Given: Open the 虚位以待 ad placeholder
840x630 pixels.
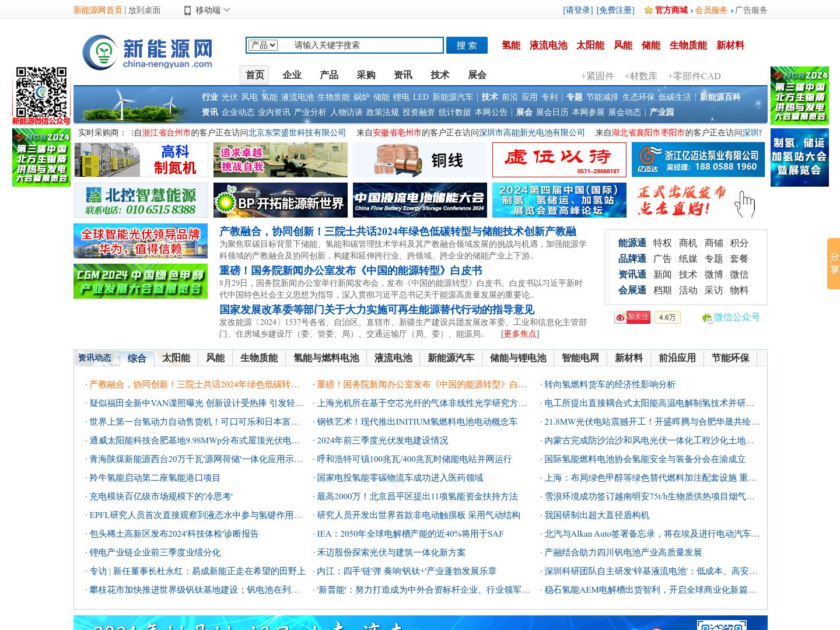Looking at the screenshot, I should coord(559,160).
